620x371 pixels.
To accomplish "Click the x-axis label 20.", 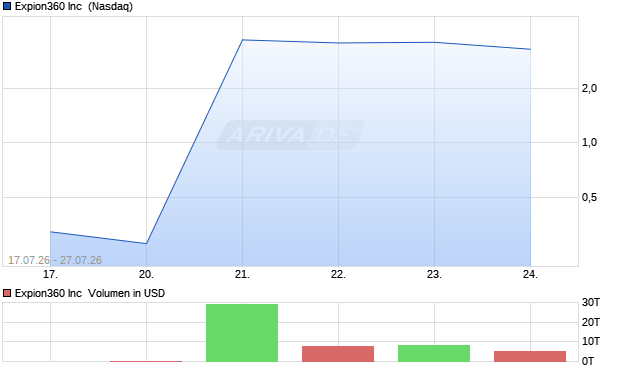I will [146, 274].
